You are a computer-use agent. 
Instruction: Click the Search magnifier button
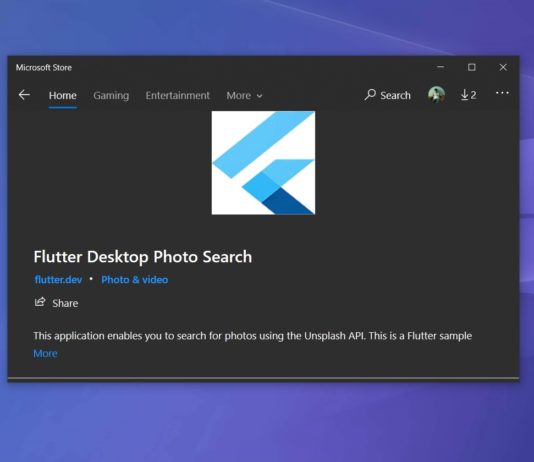pos(388,95)
